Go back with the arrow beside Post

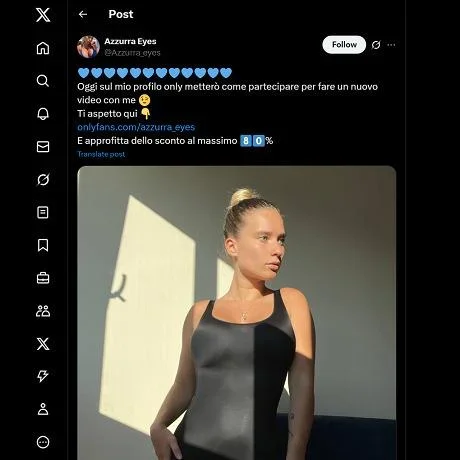point(83,14)
